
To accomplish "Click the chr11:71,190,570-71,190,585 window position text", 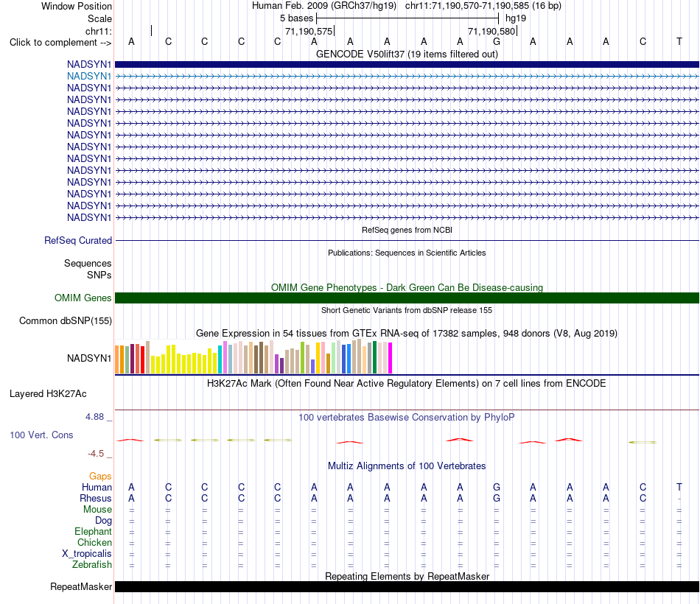I will click(483, 6).
